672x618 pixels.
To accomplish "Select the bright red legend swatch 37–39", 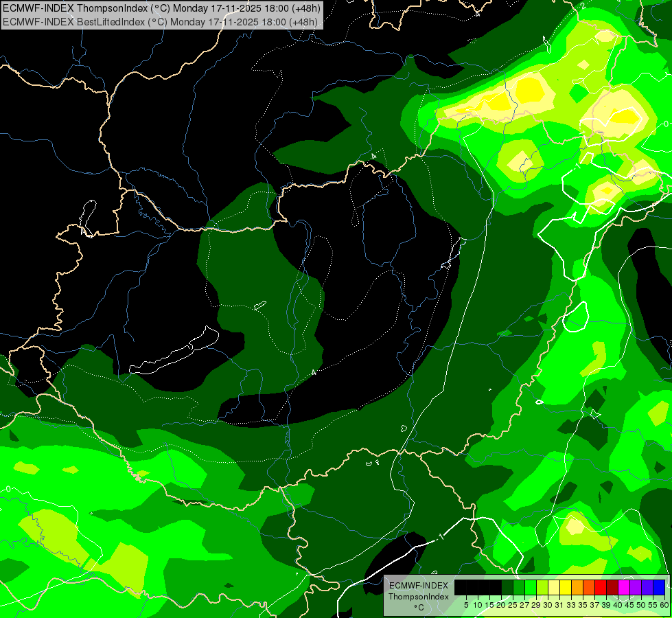I will coord(601,587).
